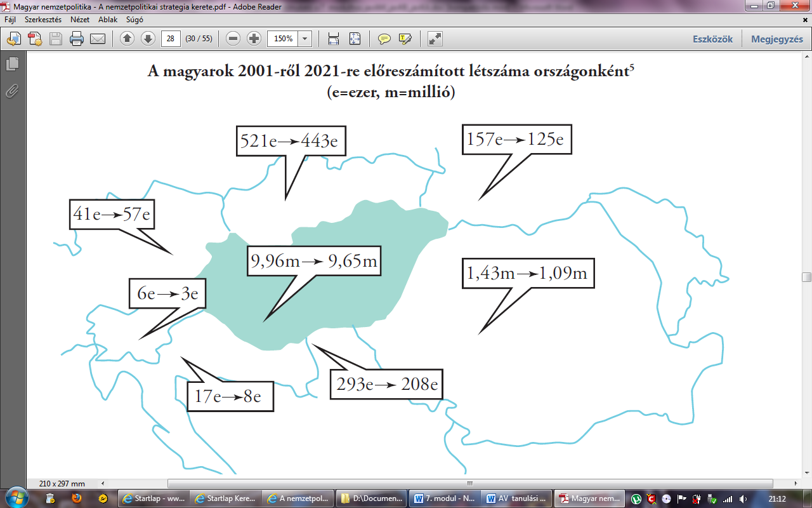Open the Megjegyzés comment pane
This screenshot has height=508, width=812.
click(777, 39)
